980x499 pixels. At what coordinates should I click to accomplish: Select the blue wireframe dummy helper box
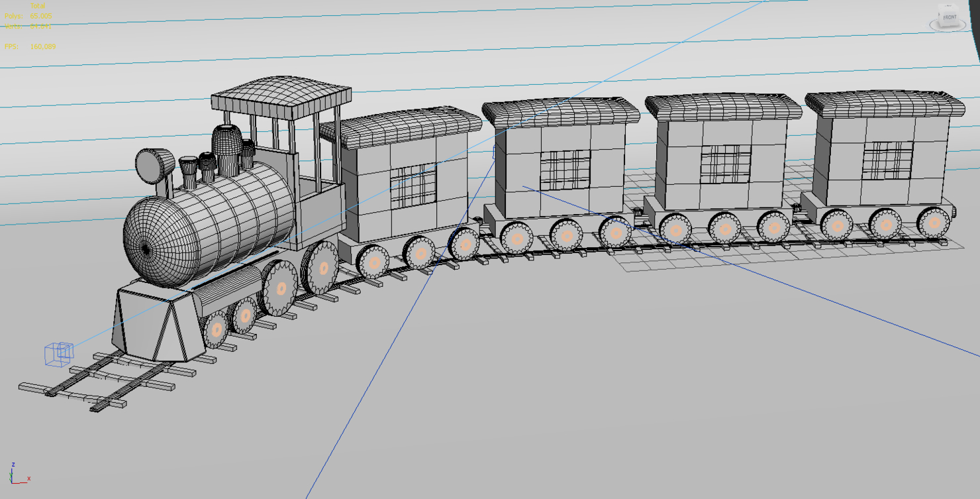58,355
